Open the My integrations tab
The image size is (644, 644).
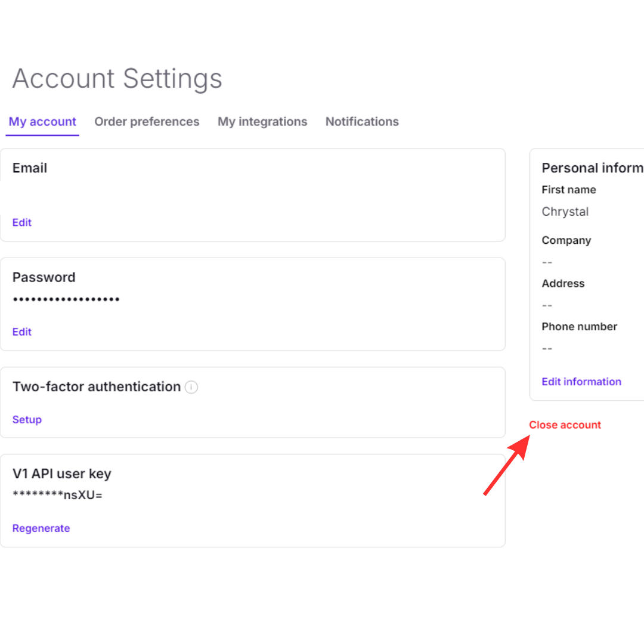(262, 122)
